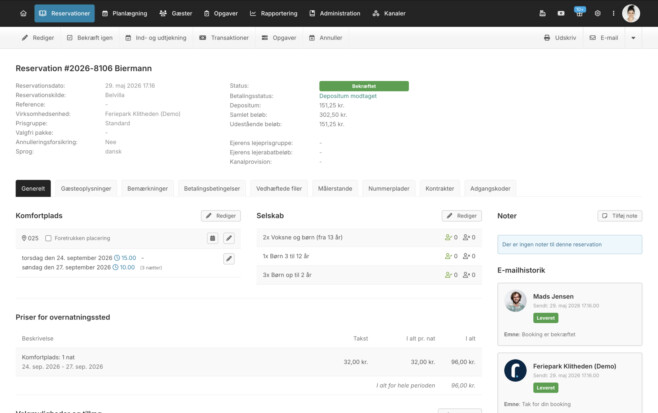Switch to the Adgangskoder tab
Screen dimensions: 658x413
coord(490,188)
